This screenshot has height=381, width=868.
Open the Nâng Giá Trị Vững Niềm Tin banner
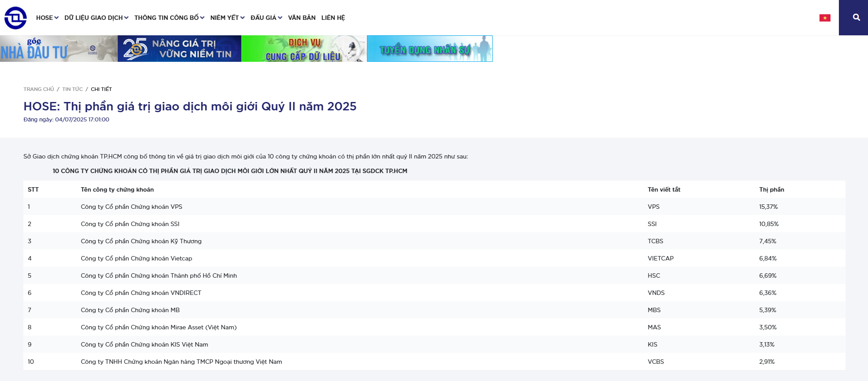[x=180, y=49]
